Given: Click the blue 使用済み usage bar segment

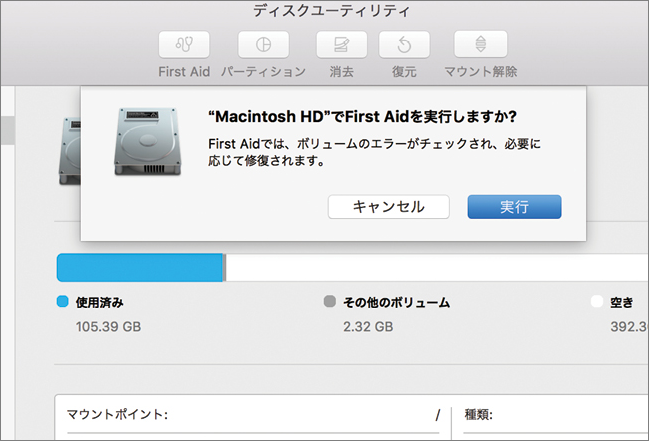Looking at the screenshot, I should tap(139, 267).
